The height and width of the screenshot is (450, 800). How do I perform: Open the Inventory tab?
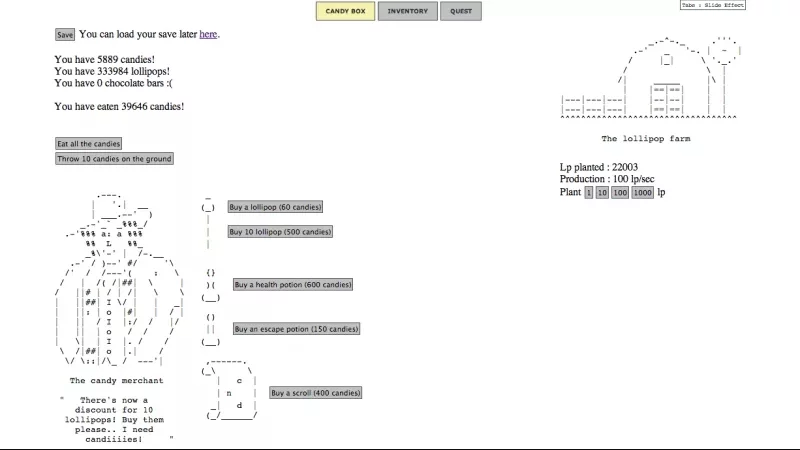pos(408,11)
